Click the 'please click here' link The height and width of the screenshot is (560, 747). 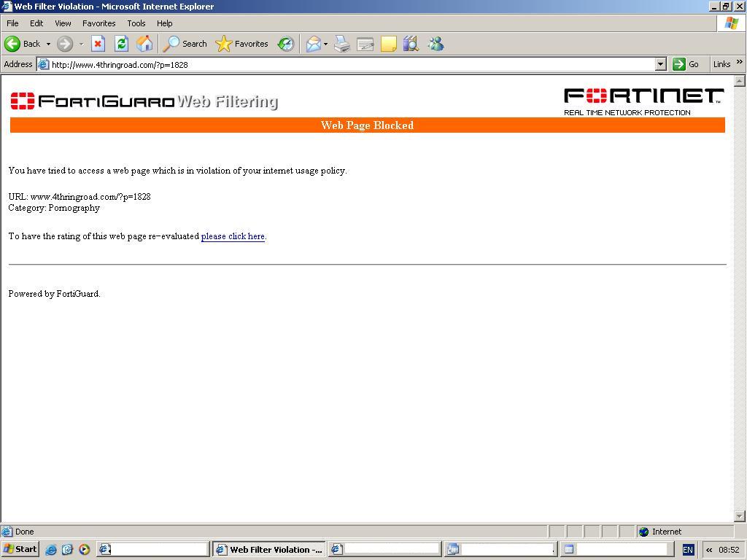point(233,236)
